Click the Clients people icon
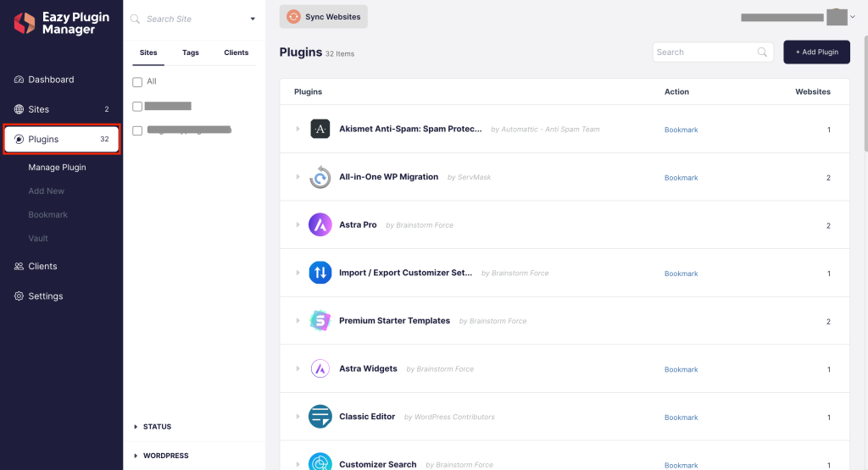Viewport: 868px width, 470px height. click(19, 267)
